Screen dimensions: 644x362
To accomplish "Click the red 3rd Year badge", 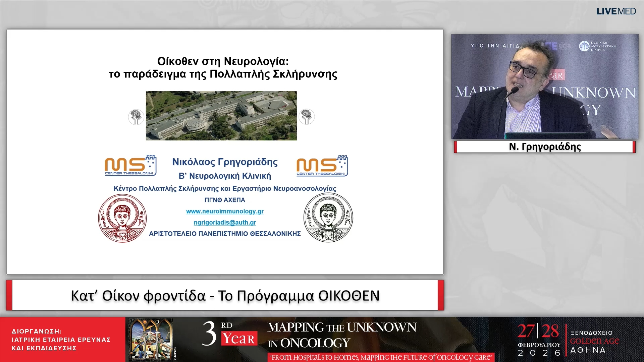I will pyautogui.click(x=239, y=338).
